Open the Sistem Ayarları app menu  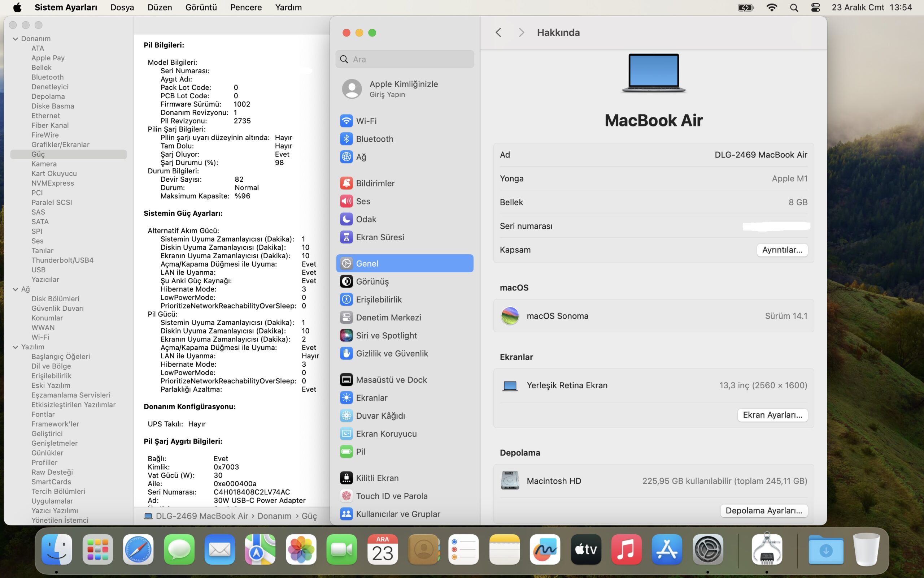tap(66, 7)
